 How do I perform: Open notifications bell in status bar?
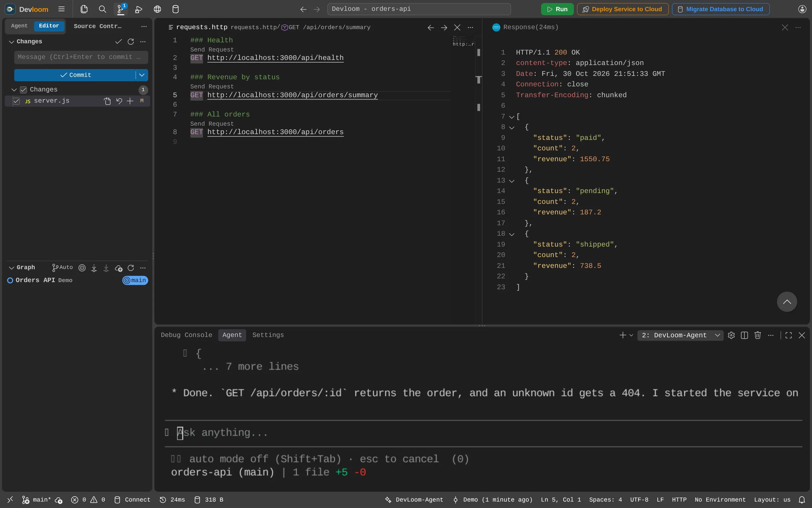(x=802, y=500)
